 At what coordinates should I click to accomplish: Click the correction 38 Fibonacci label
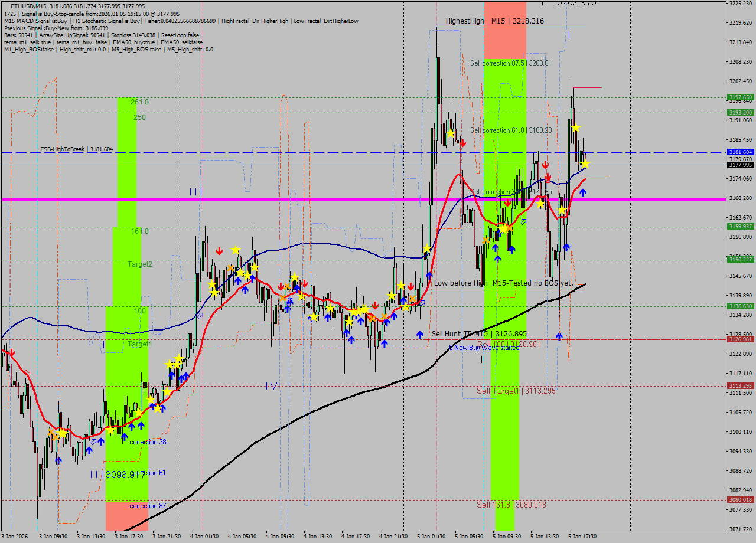click(148, 442)
